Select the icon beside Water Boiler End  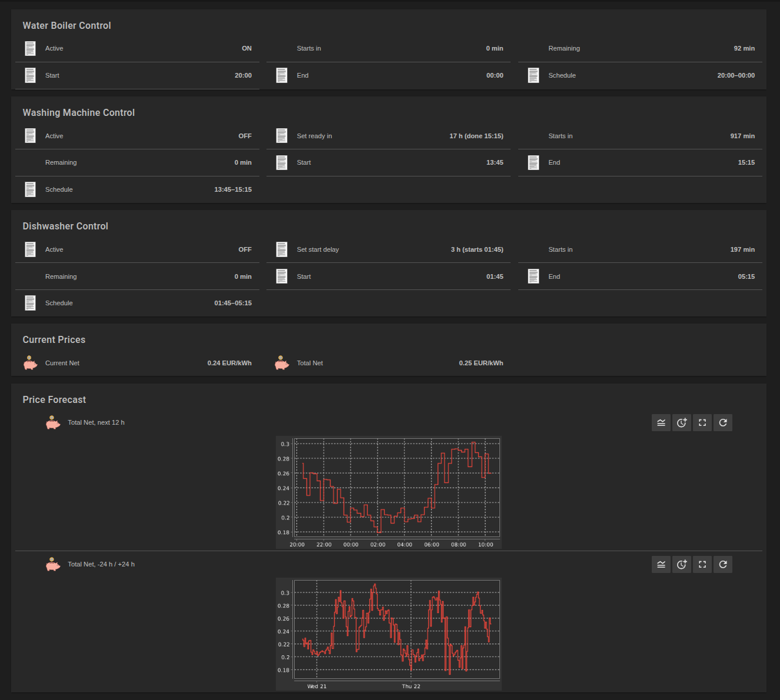point(282,75)
